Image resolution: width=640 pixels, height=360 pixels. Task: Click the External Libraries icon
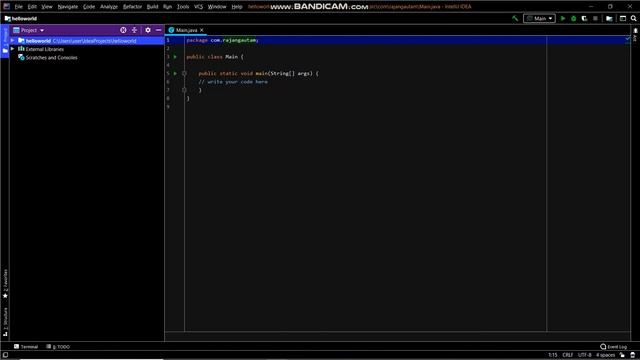[21, 49]
